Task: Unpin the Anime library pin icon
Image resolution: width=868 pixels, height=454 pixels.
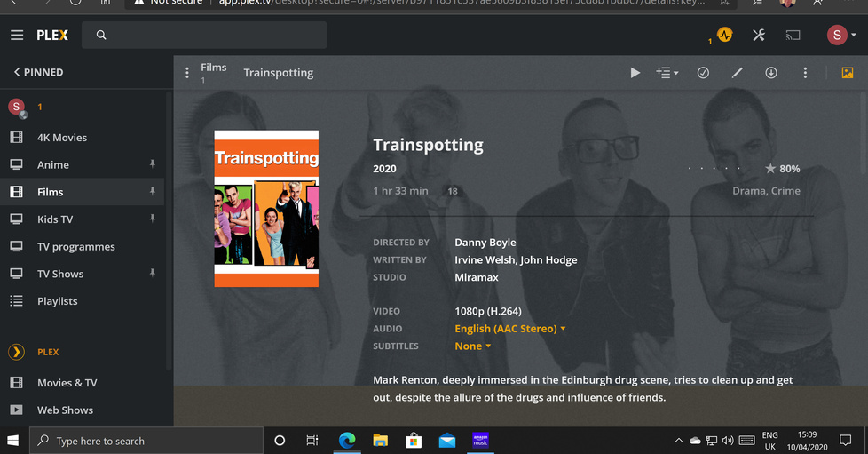Action: click(153, 164)
